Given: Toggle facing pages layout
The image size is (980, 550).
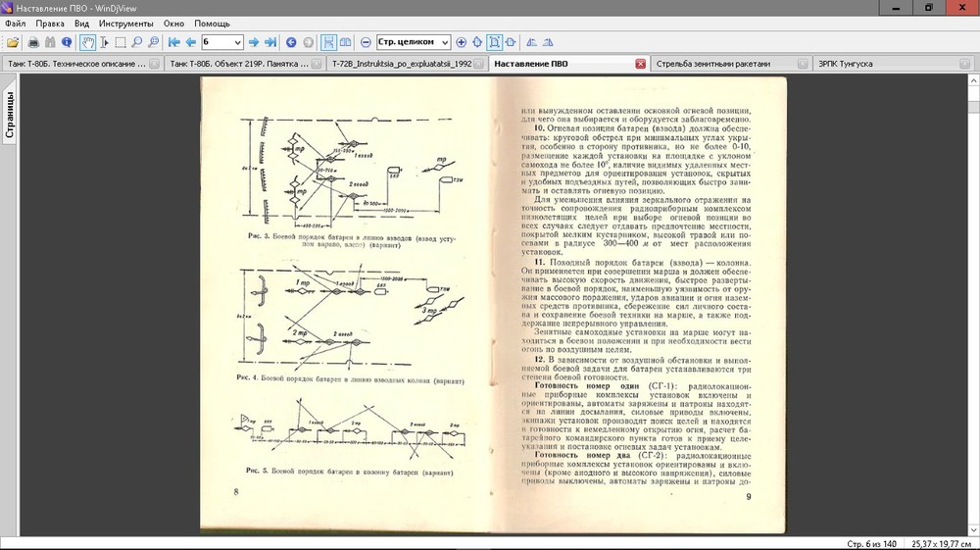Looking at the screenshot, I should pos(345,42).
